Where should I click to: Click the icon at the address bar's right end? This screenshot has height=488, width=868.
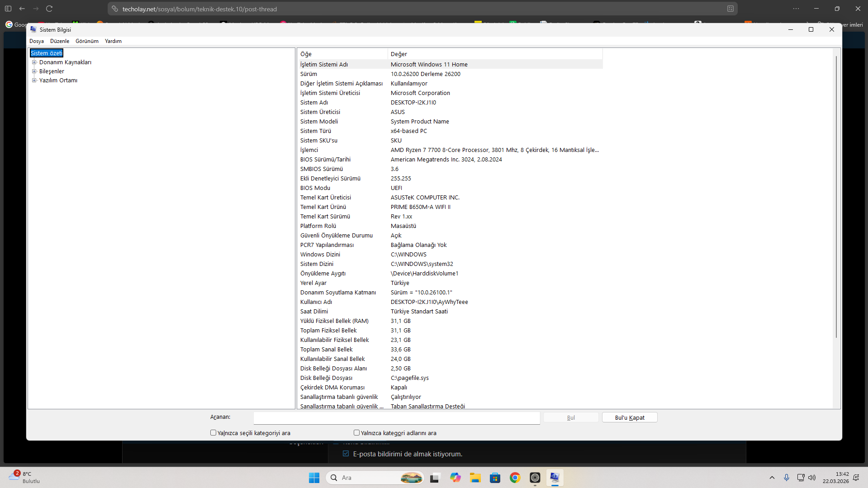730,9
